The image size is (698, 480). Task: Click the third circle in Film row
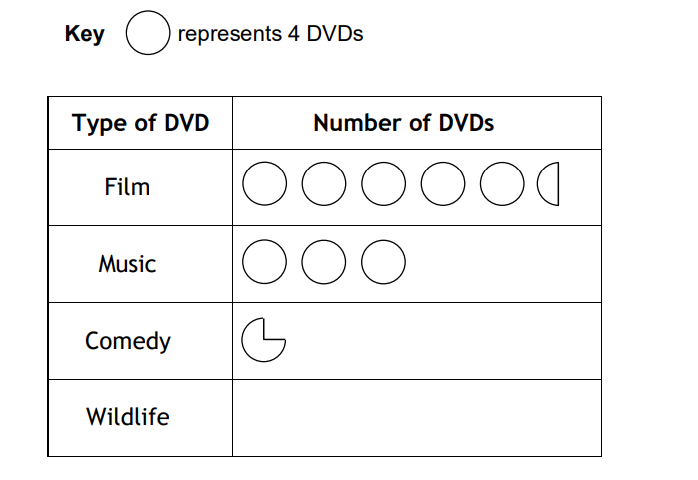tap(383, 184)
